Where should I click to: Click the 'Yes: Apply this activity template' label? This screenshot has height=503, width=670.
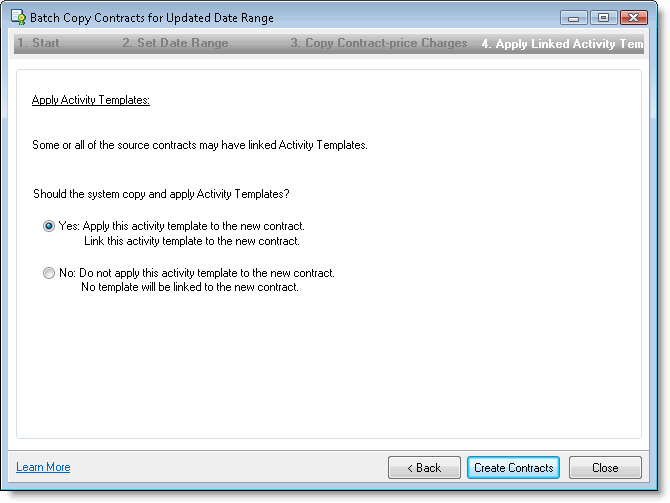[181, 226]
